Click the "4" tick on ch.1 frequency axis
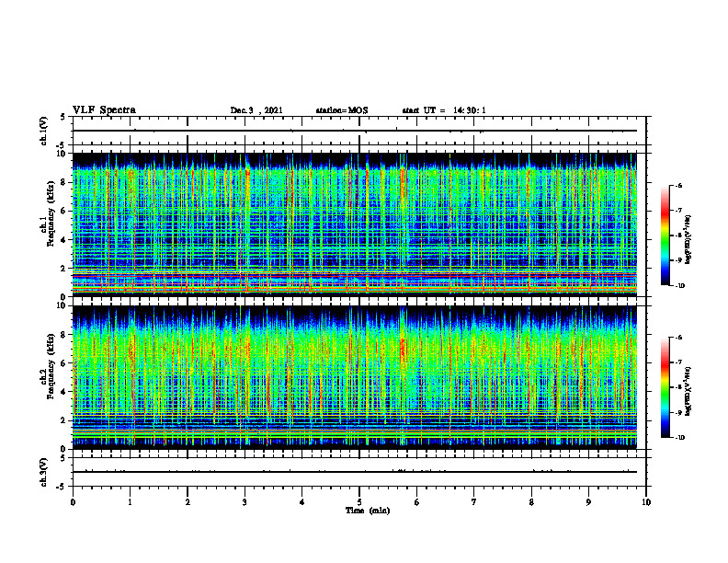The height and width of the screenshot is (563, 728). (63, 240)
